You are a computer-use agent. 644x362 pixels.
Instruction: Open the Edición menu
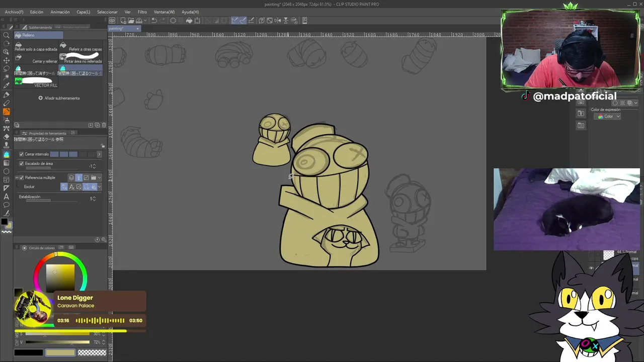click(x=37, y=12)
